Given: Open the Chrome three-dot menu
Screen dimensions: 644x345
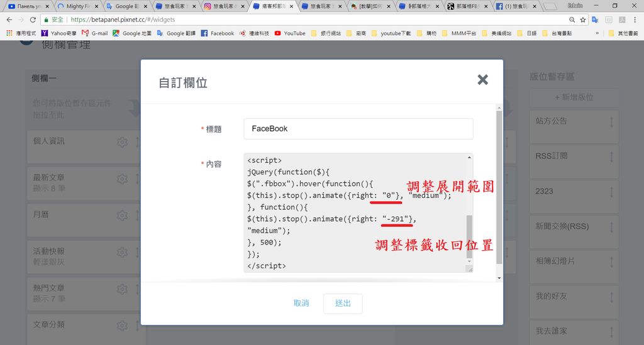Looking at the screenshot, I should [x=635, y=19].
